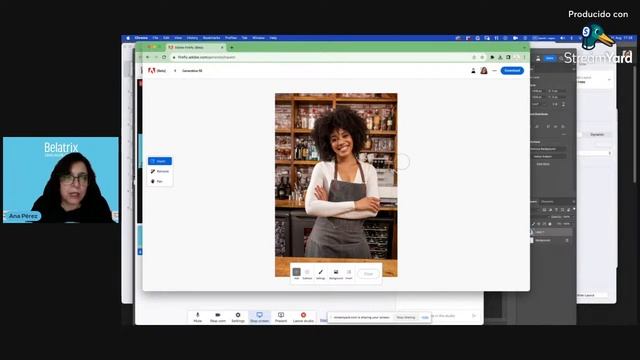Click the Background selection icon
Image resolution: width=640 pixels, height=360 pixels.
(336, 273)
